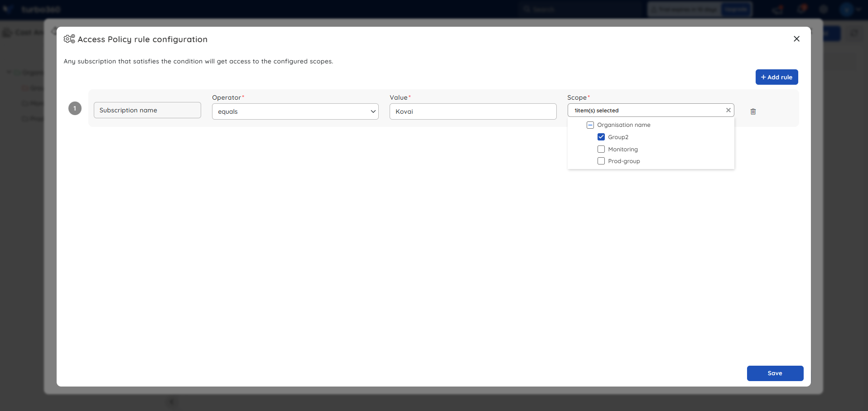This screenshot has height=411, width=868.
Task: Clear selected scope with the X icon
Action: pyautogui.click(x=728, y=110)
